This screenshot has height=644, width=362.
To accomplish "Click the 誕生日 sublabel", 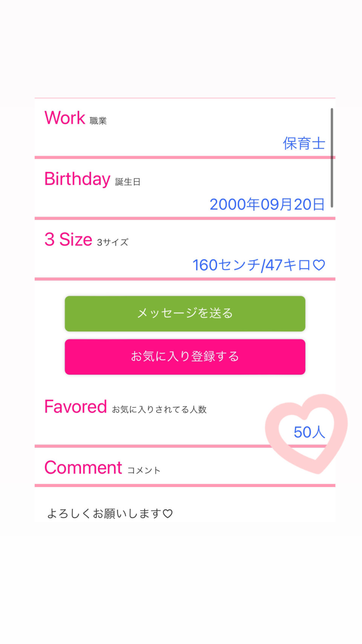I will (x=128, y=182).
